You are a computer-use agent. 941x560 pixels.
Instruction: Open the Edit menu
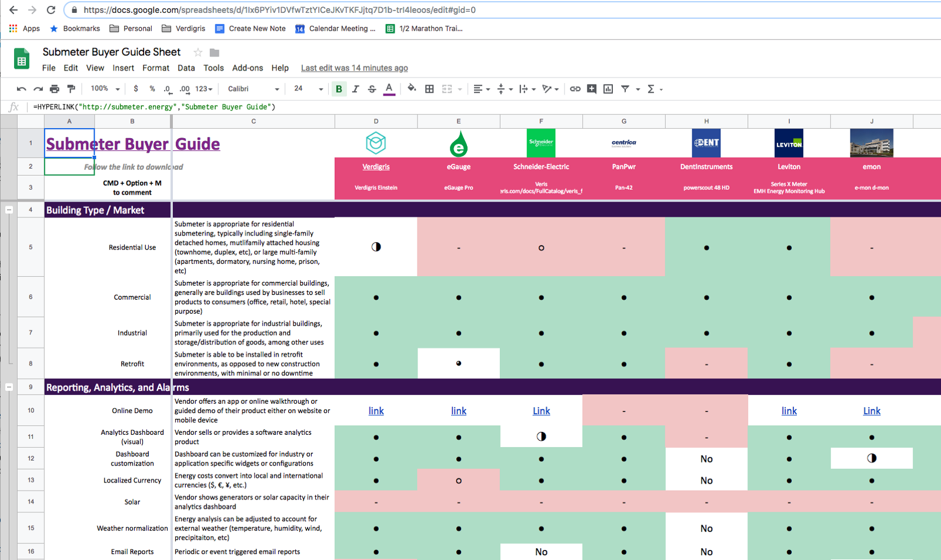(71, 68)
